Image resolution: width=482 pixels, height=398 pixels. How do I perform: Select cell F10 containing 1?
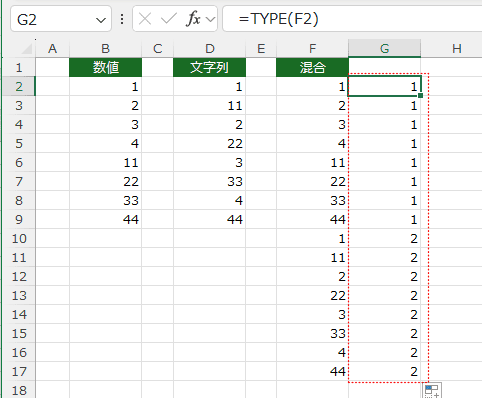point(312,238)
